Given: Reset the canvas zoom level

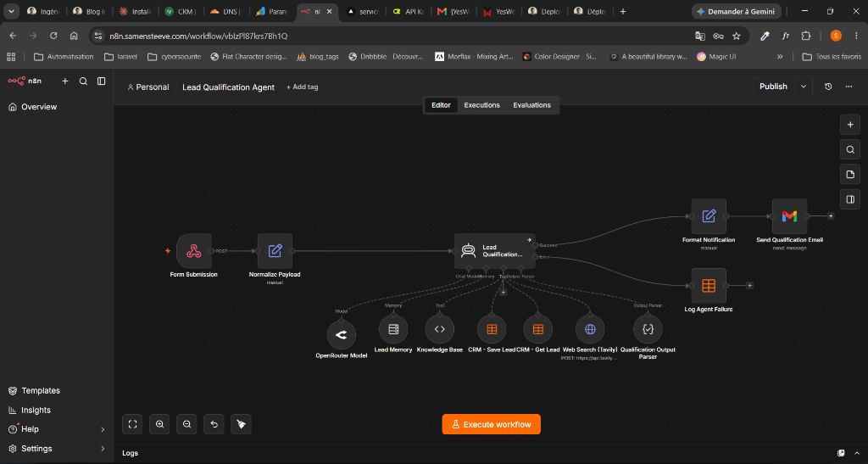Looking at the screenshot, I should [214, 424].
